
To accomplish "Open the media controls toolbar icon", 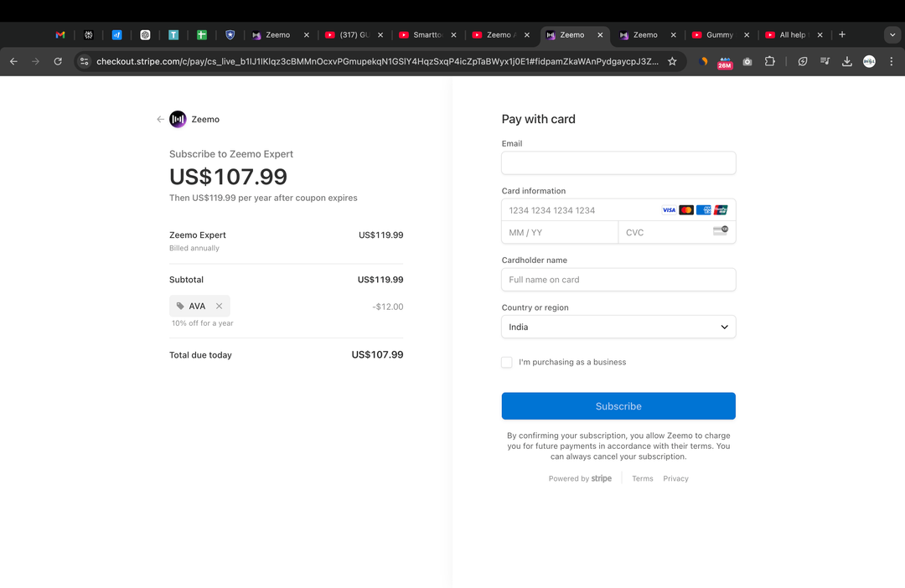I will pyautogui.click(x=825, y=61).
